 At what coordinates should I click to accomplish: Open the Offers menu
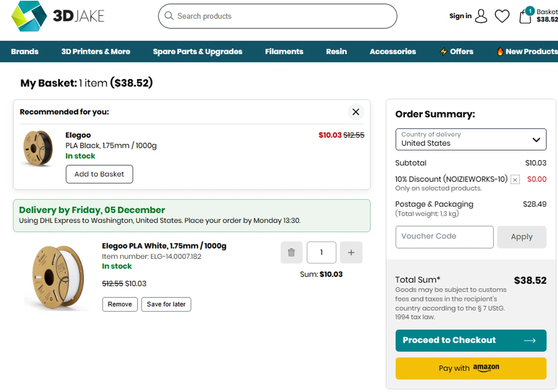tap(456, 52)
